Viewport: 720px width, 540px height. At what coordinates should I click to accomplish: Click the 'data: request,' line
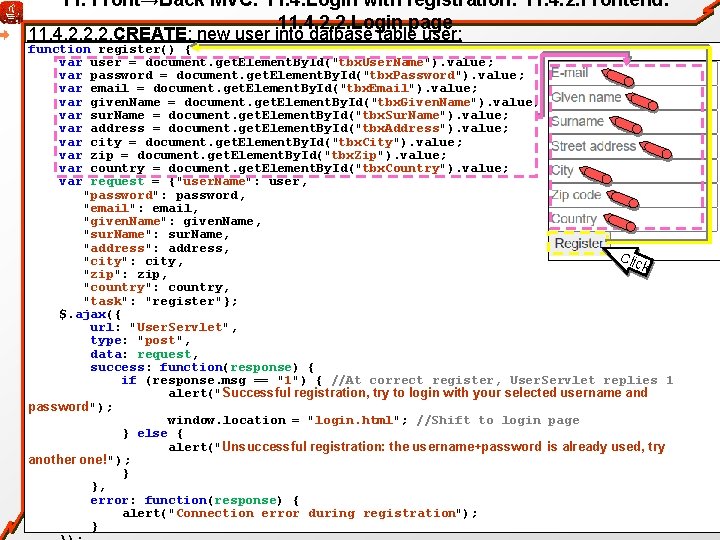point(144,354)
